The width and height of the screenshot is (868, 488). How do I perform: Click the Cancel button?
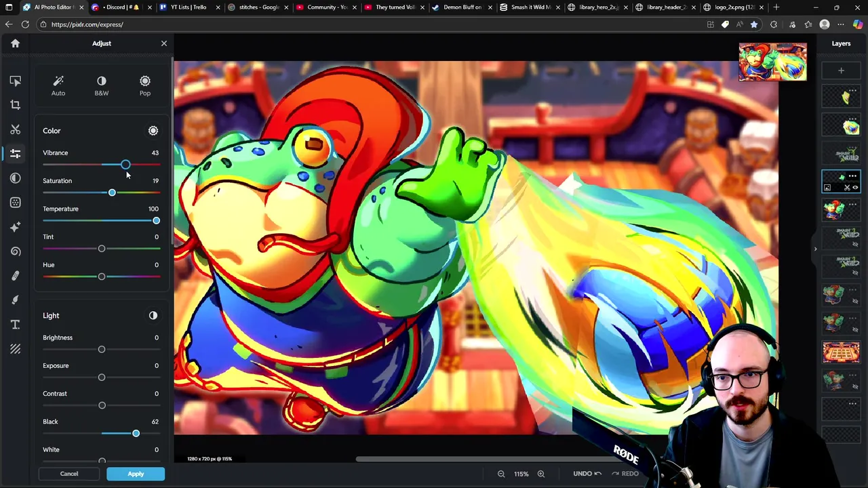pos(69,474)
